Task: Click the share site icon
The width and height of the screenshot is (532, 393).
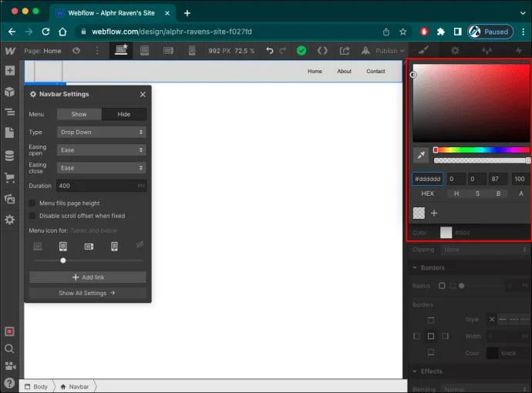Action: (x=345, y=51)
